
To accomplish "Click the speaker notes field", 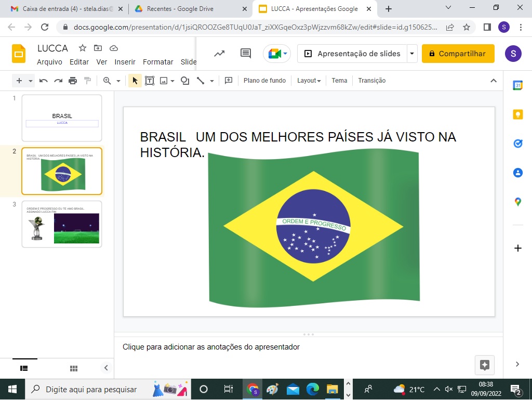I will pos(308,347).
